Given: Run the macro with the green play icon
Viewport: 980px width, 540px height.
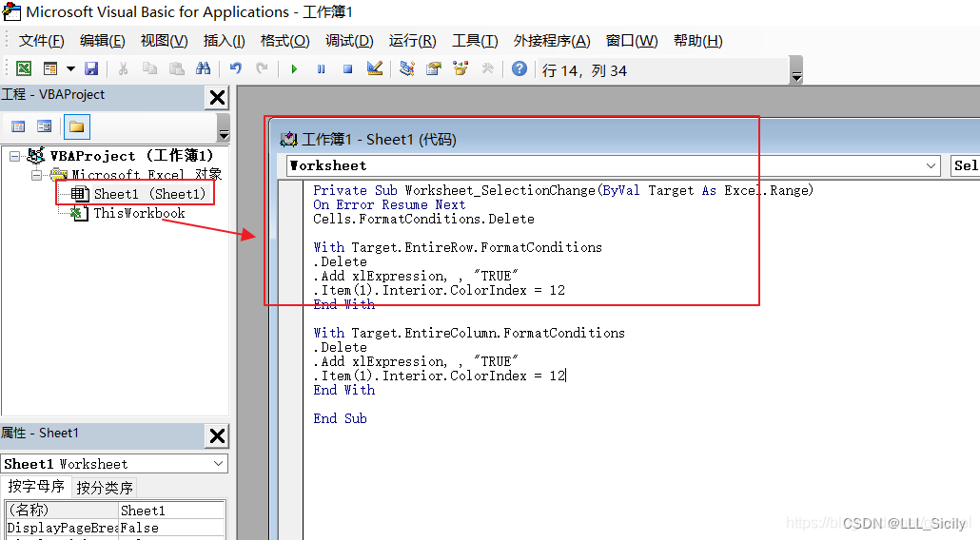Looking at the screenshot, I should pyautogui.click(x=294, y=68).
